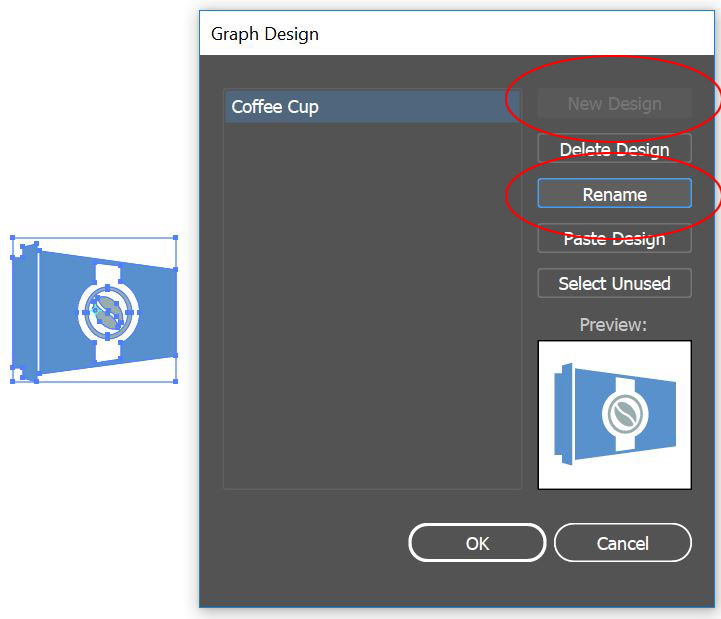The height and width of the screenshot is (619, 721).
Task: Cancel the Graph Design dialog
Action: point(622,543)
